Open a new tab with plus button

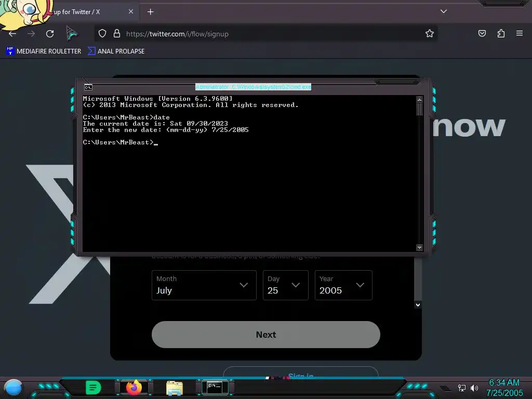tap(150, 12)
